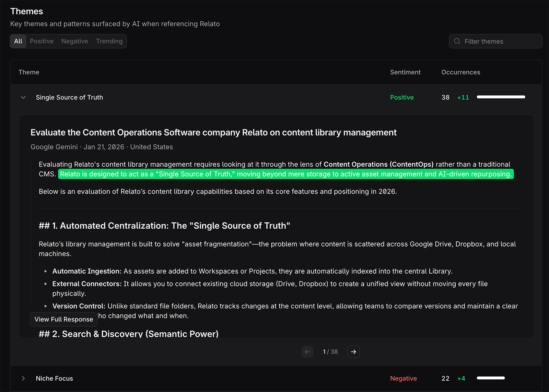Click the Themes page heading

click(27, 11)
